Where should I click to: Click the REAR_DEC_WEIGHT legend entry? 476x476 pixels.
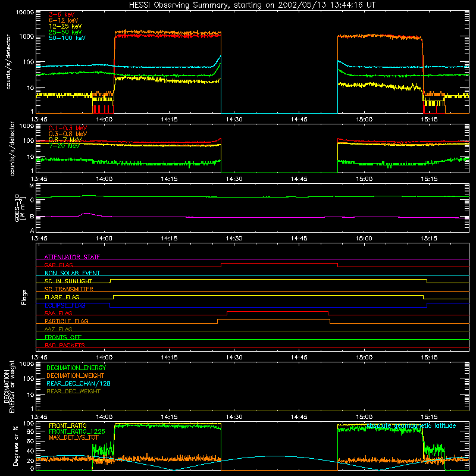[x=73, y=392]
